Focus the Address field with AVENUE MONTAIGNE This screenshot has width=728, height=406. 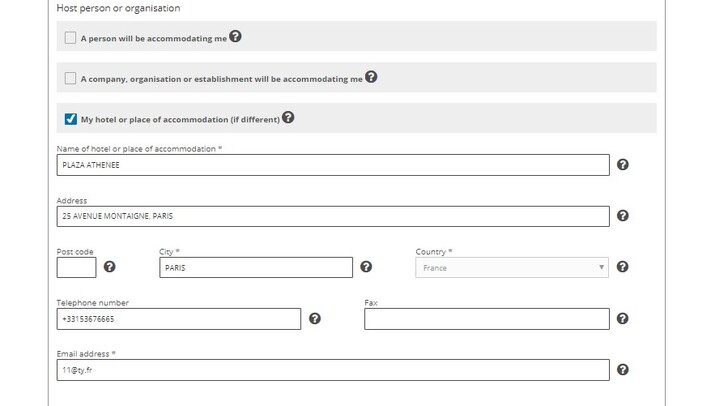coord(333,216)
